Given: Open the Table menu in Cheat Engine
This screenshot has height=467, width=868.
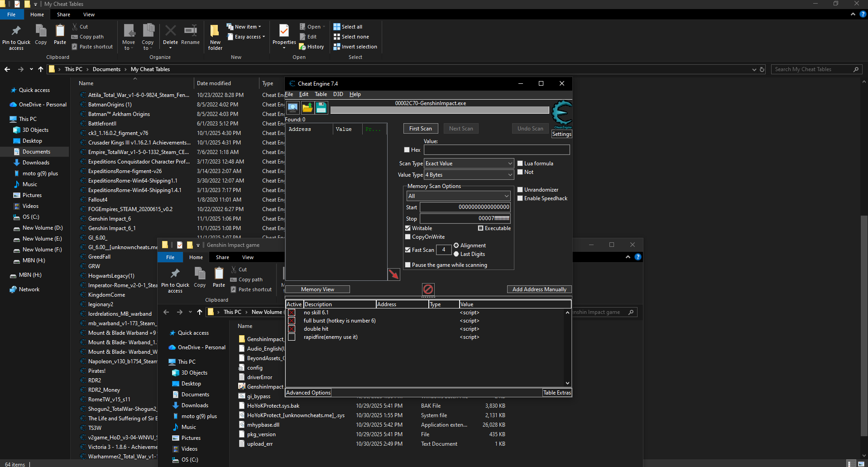Looking at the screenshot, I should coord(321,94).
